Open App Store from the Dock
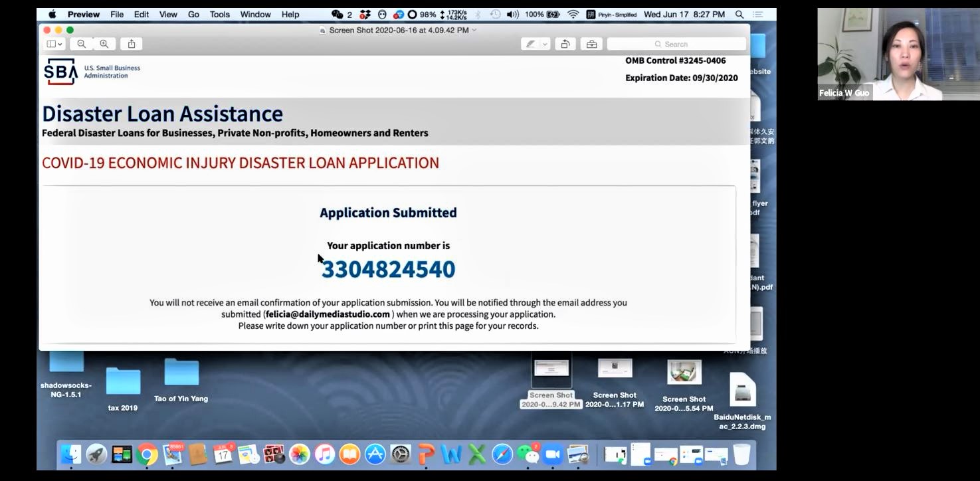980x481 pixels. pos(375,454)
